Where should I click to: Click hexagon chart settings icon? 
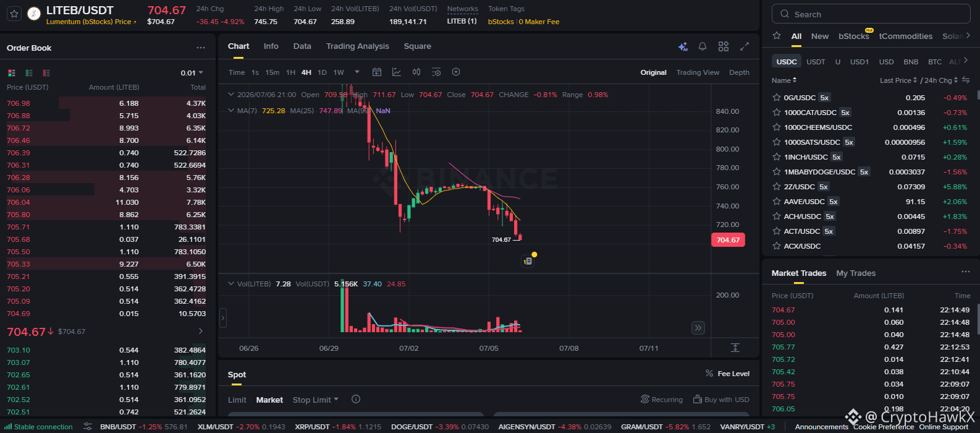click(x=456, y=72)
